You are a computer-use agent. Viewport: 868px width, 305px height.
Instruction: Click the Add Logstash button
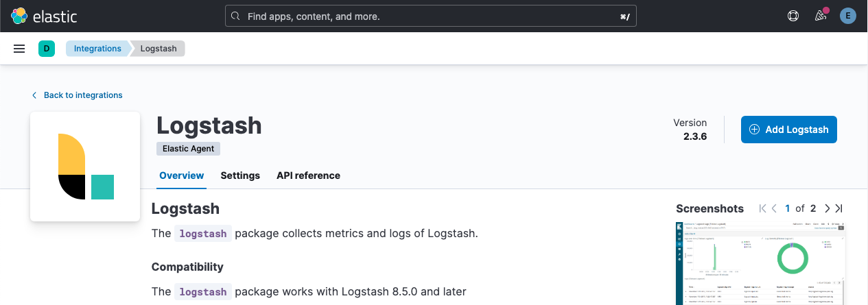click(788, 130)
